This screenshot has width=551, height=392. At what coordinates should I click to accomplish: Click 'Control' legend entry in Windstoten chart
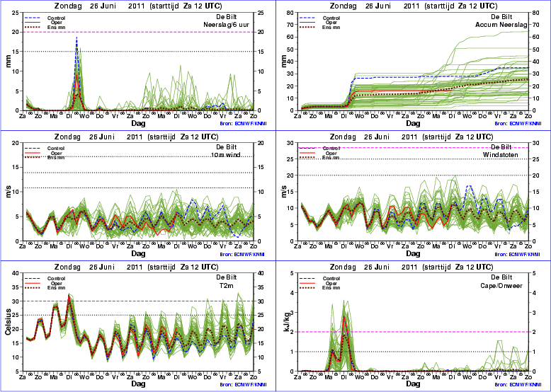pos(331,149)
